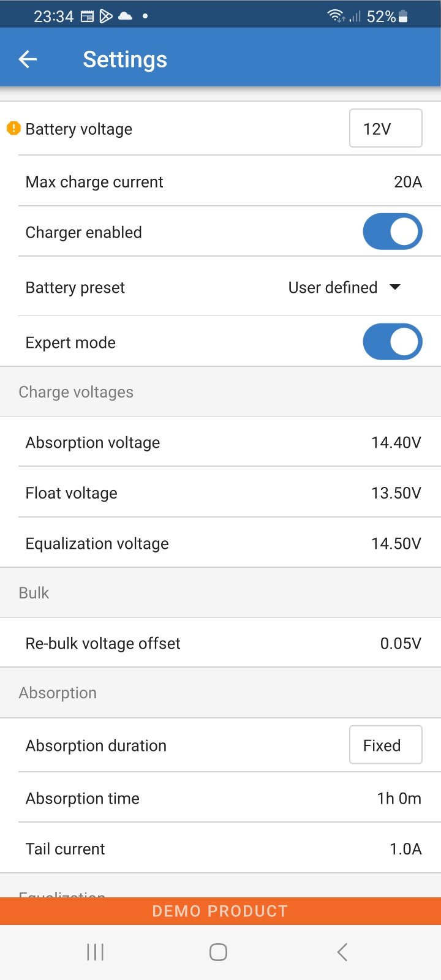Edit the Tail current 1.0A value
The height and width of the screenshot is (980, 441).
click(405, 849)
